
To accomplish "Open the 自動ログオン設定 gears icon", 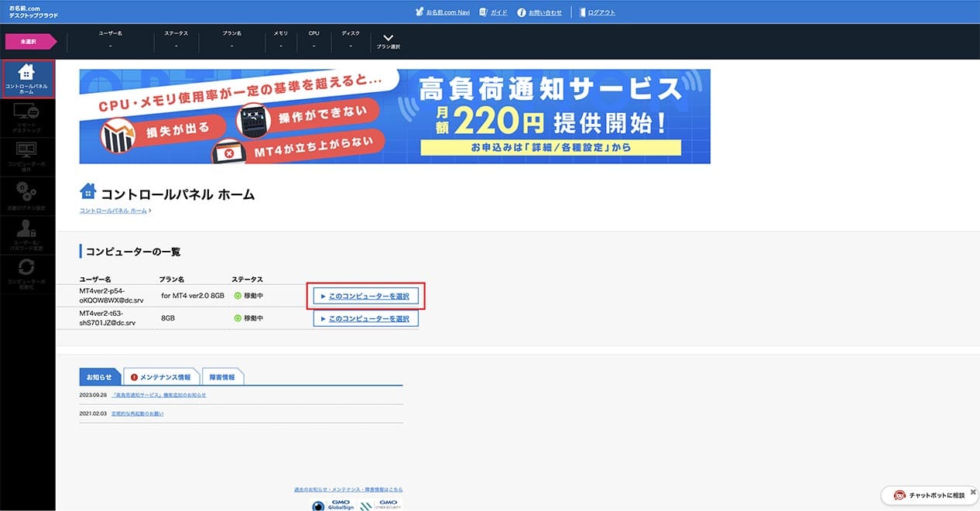I will click(27, 192).
